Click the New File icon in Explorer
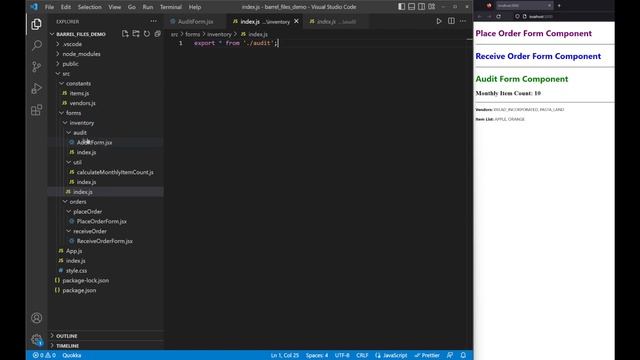640x360 pixels. pyautogui.click(x=125, y=34)
